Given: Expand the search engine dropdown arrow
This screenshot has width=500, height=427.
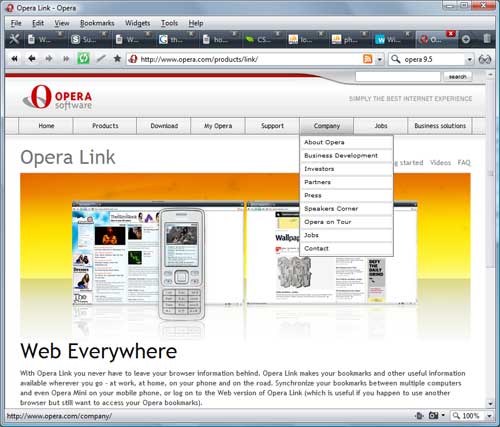Looking at the screenshot, I should pos(469,60).
